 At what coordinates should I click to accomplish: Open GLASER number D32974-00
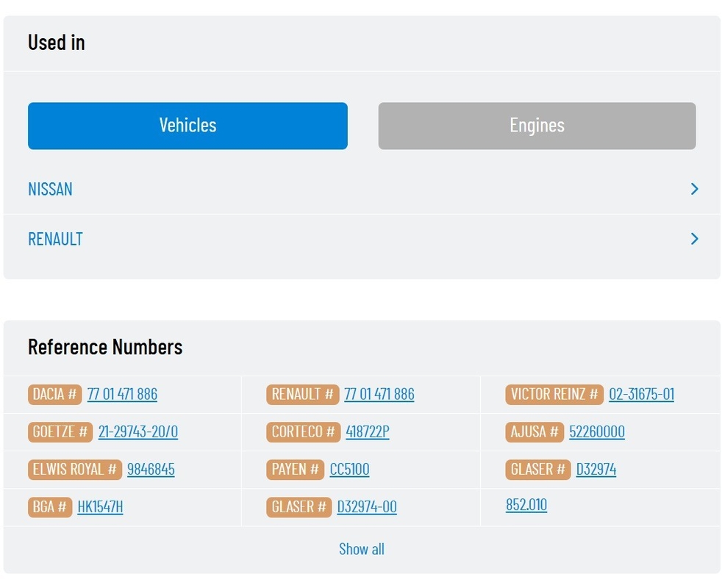[367, 507]
